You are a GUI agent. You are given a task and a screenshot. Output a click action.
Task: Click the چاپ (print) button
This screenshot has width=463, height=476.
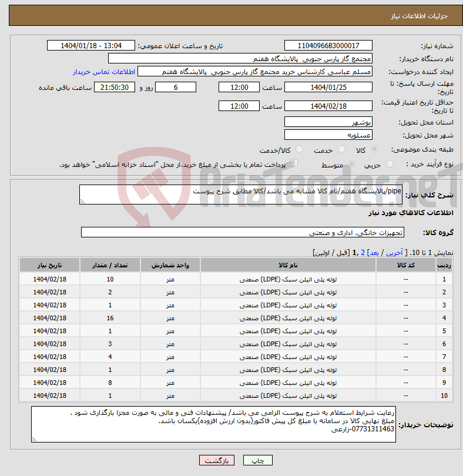[257, 460]
